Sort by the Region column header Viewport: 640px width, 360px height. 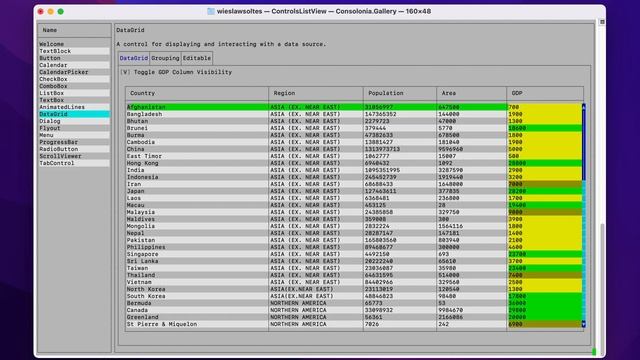pos(316,93)
